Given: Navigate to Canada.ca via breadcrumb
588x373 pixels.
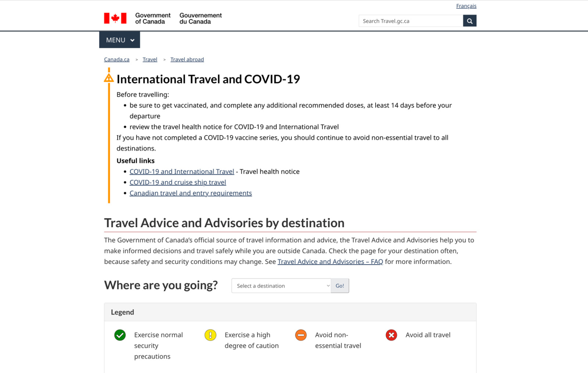Looking at the screenshot, I should click(116, 59).
